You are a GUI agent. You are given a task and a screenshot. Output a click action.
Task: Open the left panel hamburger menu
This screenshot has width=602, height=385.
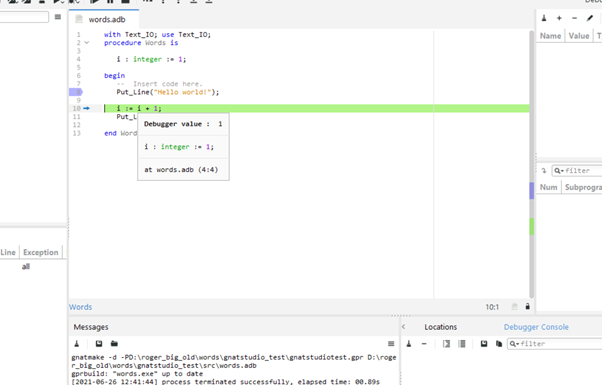[x=58, y=17]
